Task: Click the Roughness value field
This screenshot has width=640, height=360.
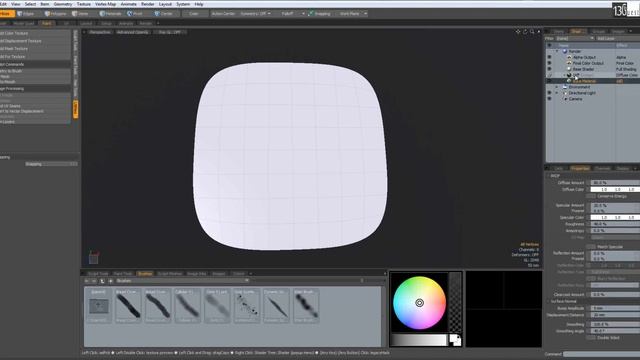Action: (615, 224)
